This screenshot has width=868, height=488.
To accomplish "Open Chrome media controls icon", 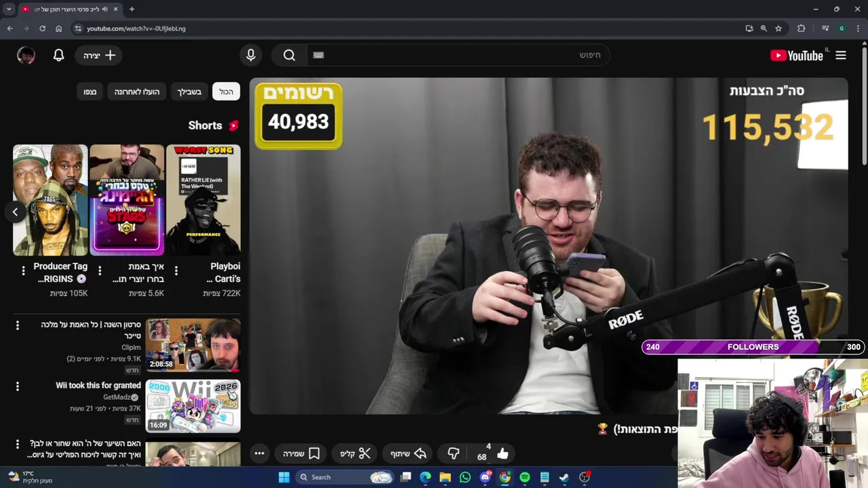I will (825, 28).
